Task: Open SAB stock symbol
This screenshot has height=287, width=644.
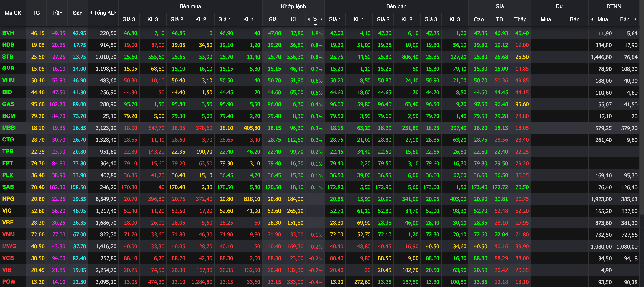Action: (8, 187)
